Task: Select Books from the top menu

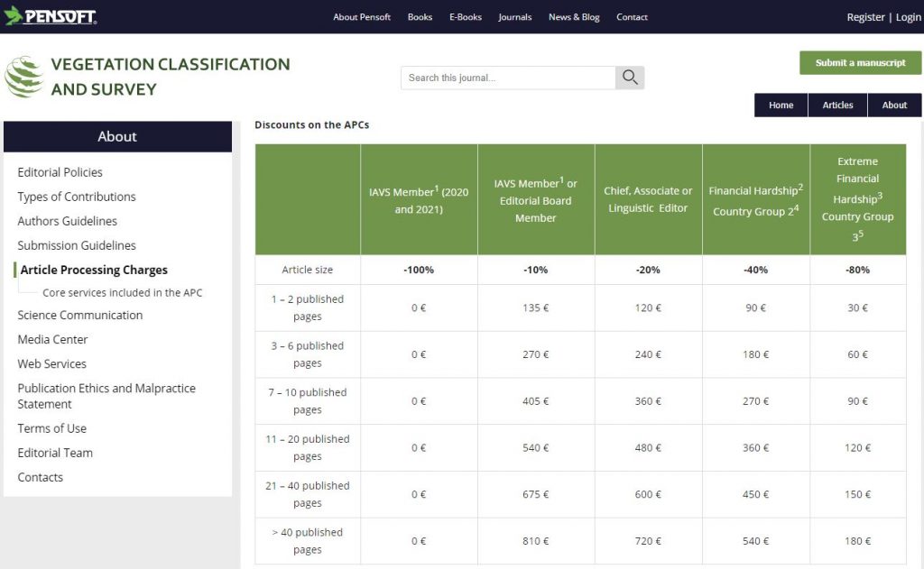Action: [x=420, y=17]
